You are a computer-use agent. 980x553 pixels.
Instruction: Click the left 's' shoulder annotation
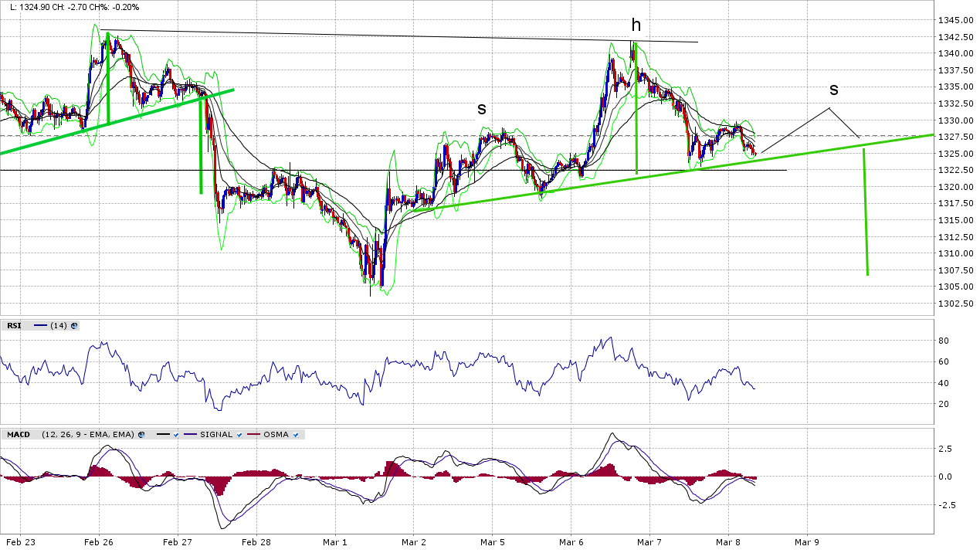click(x=481, y=109)
